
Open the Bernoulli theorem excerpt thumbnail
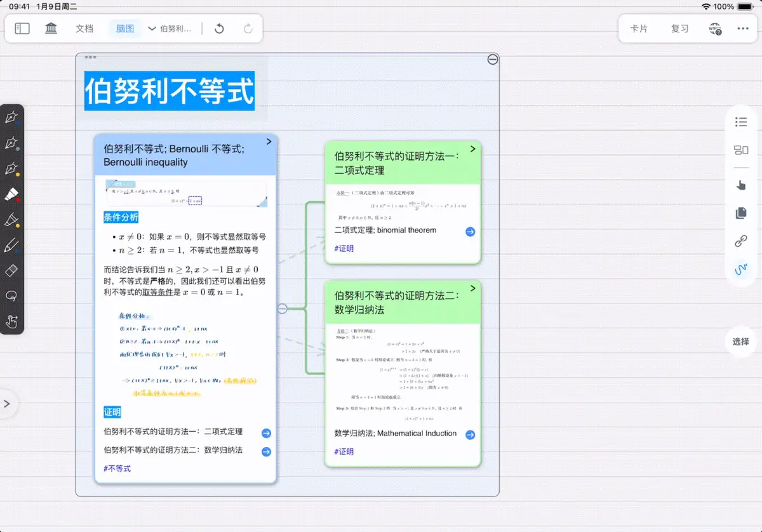click(x=186, y=194)
